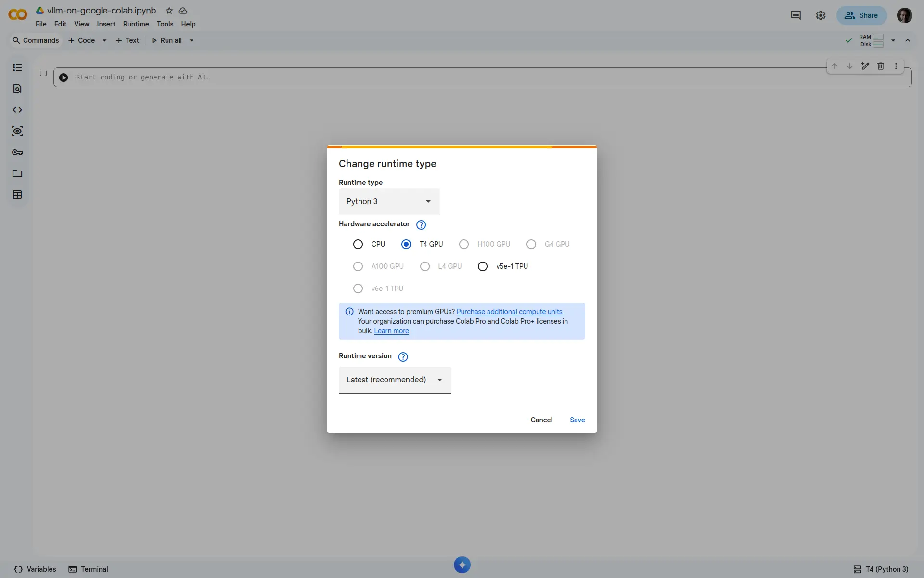Click the AI edit pencil icon on cell
This screenshot has height=578, width=924.
(865, 66)
